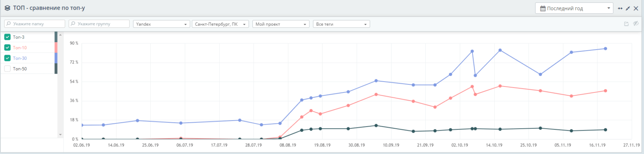
Task: Uncheck the Топ-3 checkbox
Action: tap(7, 37)
